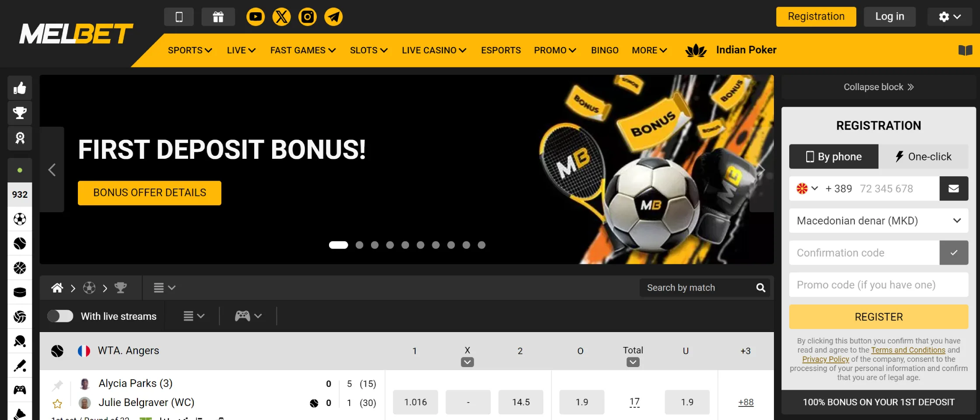Add Alycia Parks match to favorites star
980x420 pixels.
coord(57,403)
